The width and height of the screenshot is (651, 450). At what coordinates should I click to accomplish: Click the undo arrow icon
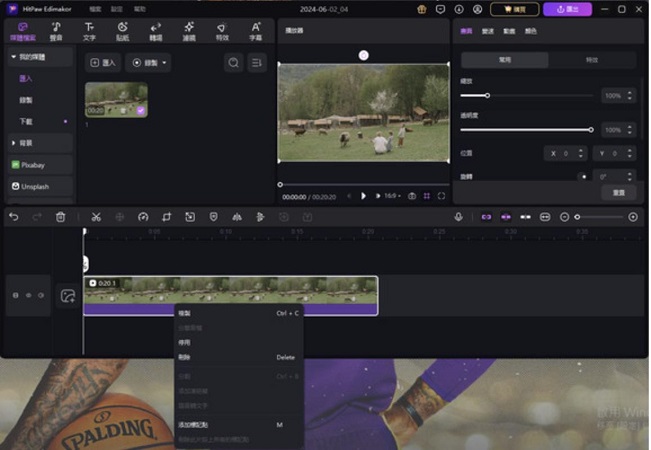click(14, 217)
